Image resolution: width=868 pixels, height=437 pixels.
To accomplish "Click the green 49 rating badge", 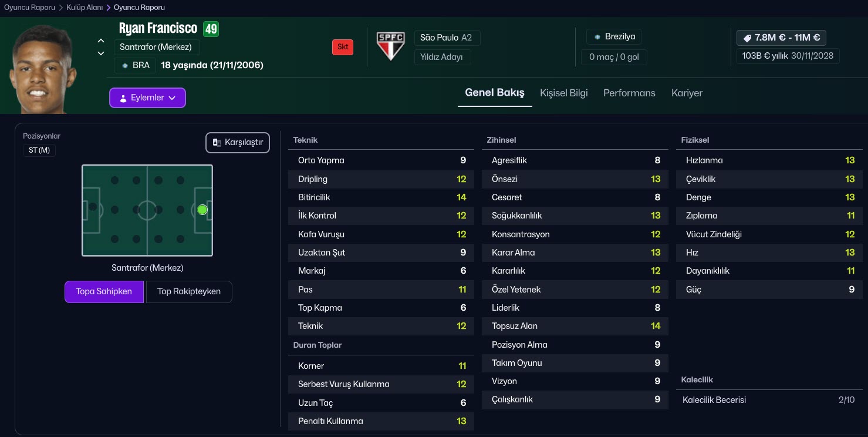I will point(211,29).
